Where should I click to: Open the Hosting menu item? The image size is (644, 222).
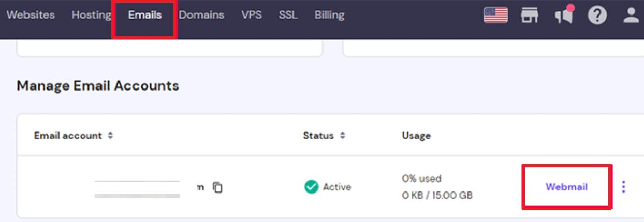91,15
